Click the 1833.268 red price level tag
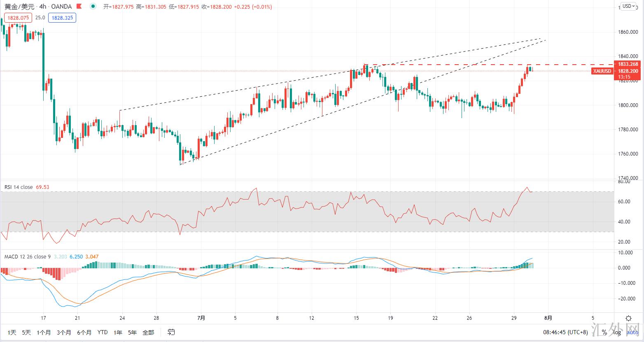Screen dimensions: 644x342 (628, 64)
